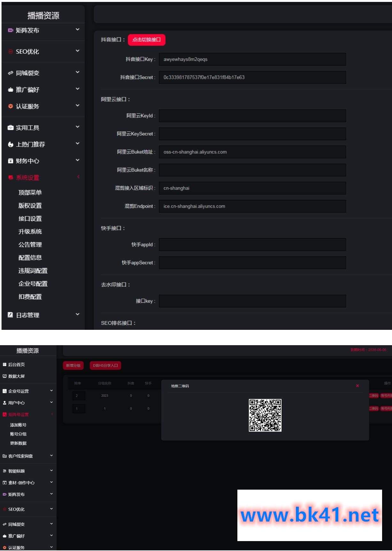This screenshot has height=551, width=392.
Task: Open the 违规词配置 submenu item
Action: click(33, 271)
